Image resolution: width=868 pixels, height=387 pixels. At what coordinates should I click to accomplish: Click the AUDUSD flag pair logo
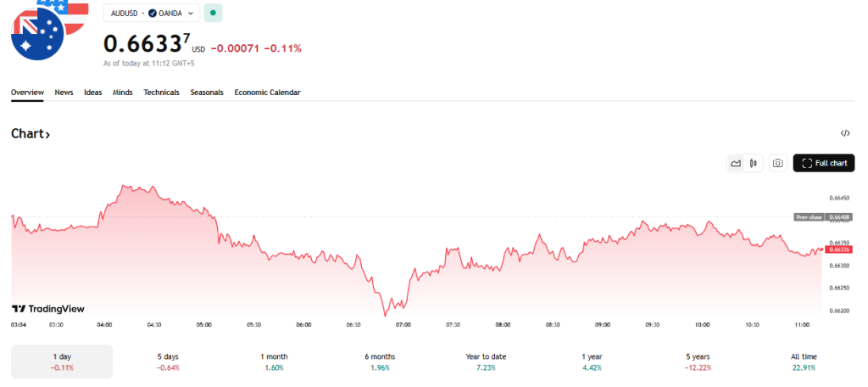pyautogui.click(x=48, y=29)
